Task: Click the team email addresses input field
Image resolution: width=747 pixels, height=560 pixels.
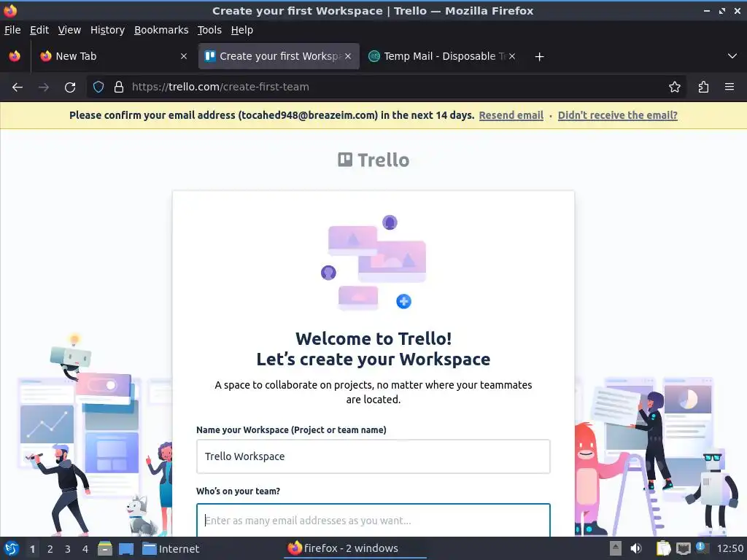Action: pyautogui.click(x=373, y=520)
